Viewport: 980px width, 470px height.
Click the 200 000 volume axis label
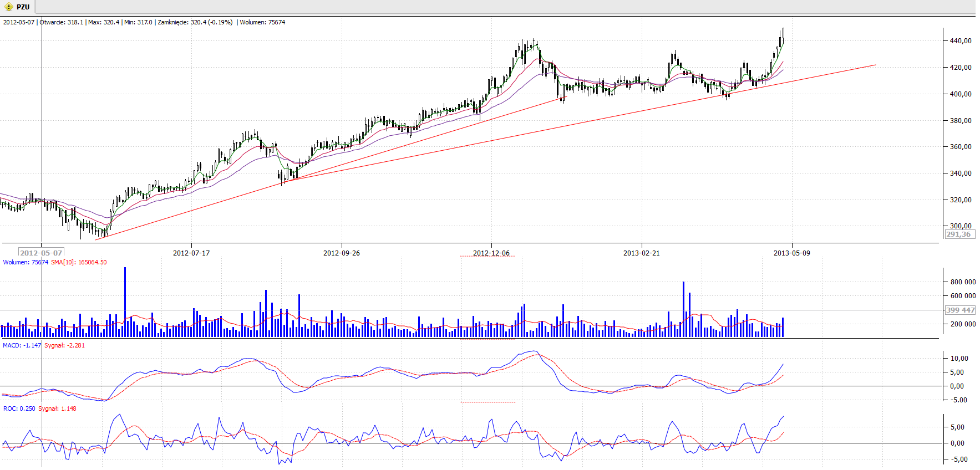[x=963, y=324]
